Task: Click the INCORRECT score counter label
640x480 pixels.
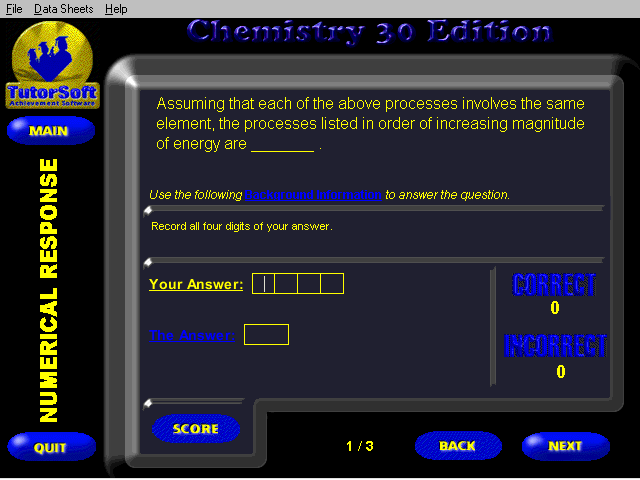Action: pyautogui.click(x=555, y=345)
